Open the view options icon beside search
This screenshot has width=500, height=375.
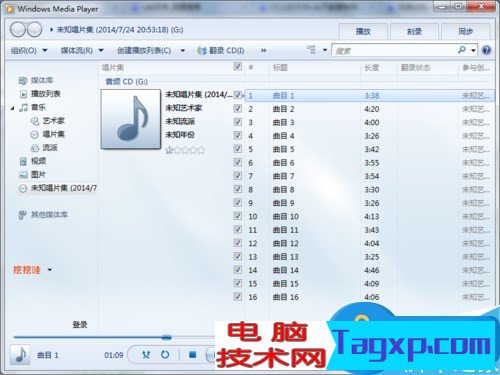point(311,50)
